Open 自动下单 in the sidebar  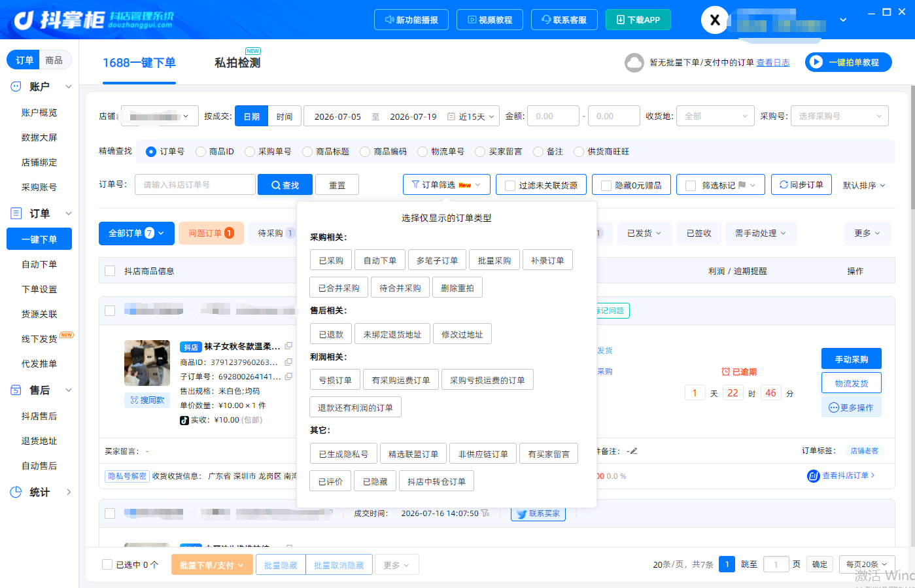(x=39, y=264)
